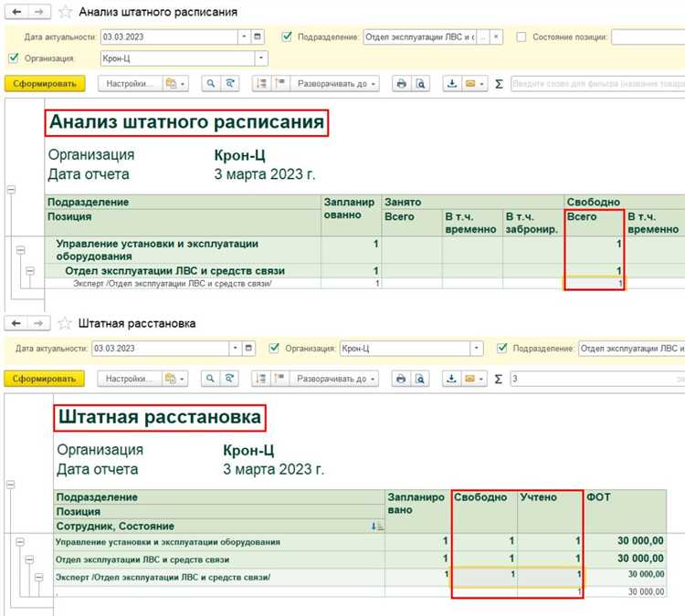
Task: Click Сформировать in Анализ штатного расписания
Action: coord(45,83)
